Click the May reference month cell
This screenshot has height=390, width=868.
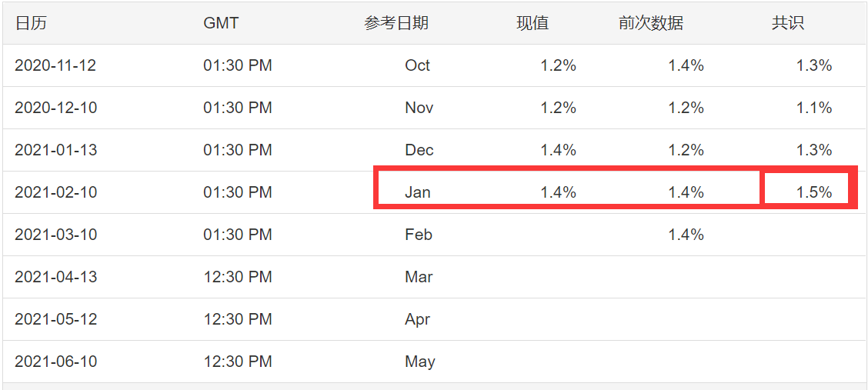click(419, 362)
